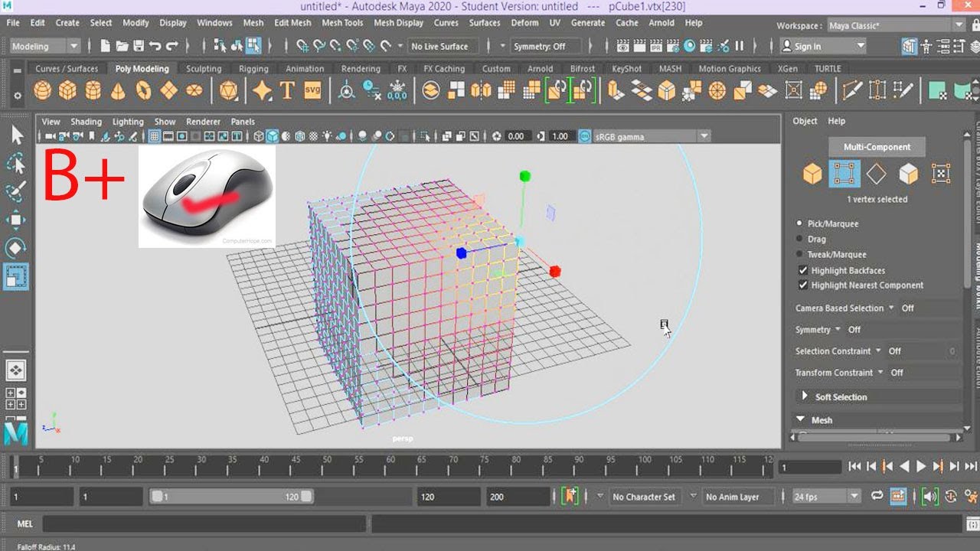Click the Multi-Cut knife shelf icon
Screen dimensions: 980x551
point(852,91)
